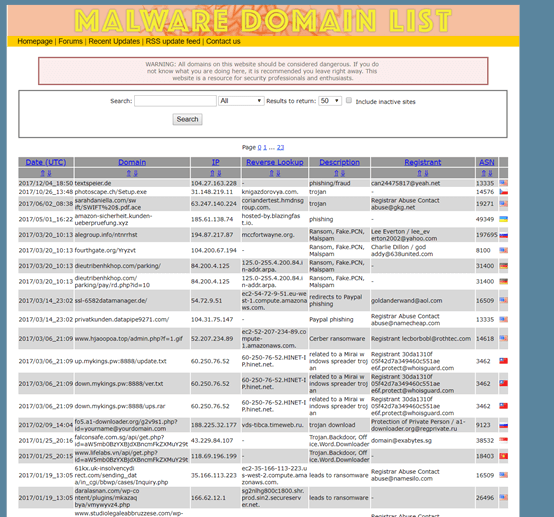Screen dimensions: 554x517
Task: Sort Reverse Lookup column descending with the down arrow
Action: point(278,173)
